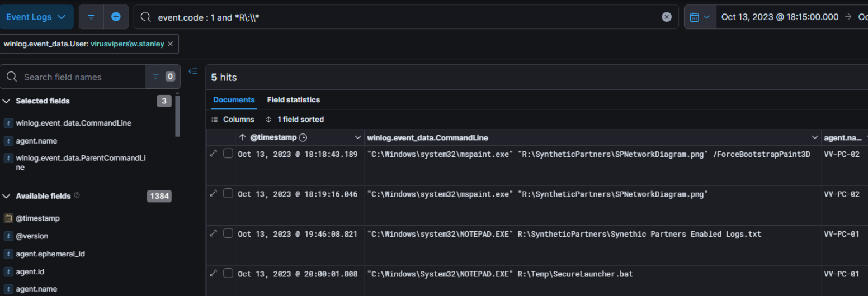Open CommandLine column header menu chevron
868x296 pixels.
click(x=815, y=137)
